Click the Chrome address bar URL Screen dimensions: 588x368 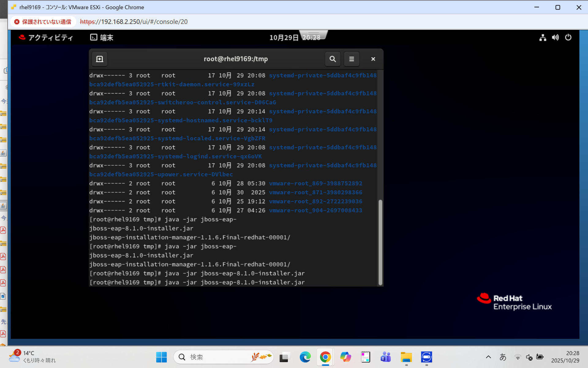point(134,22)
